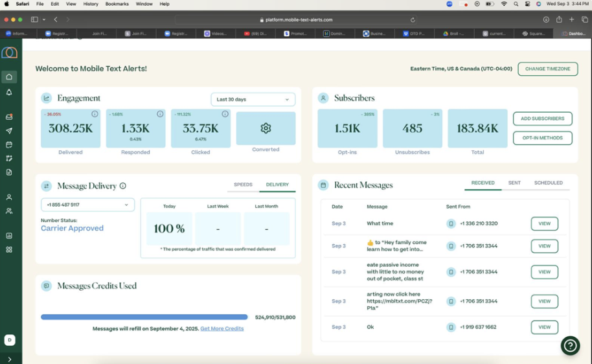Open the macOS Wi-Fi status icon
Image resolution: width=592 pixels, height=364 pixels.
504,4
